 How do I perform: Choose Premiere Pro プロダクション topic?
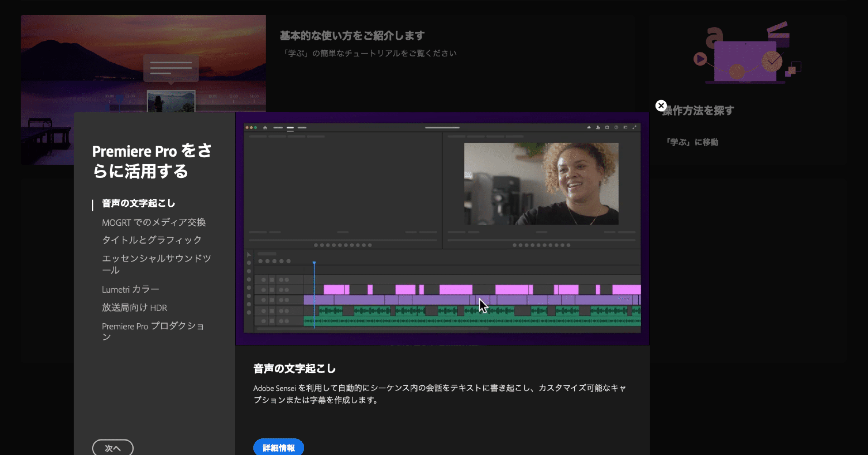[x=153, y=331]
